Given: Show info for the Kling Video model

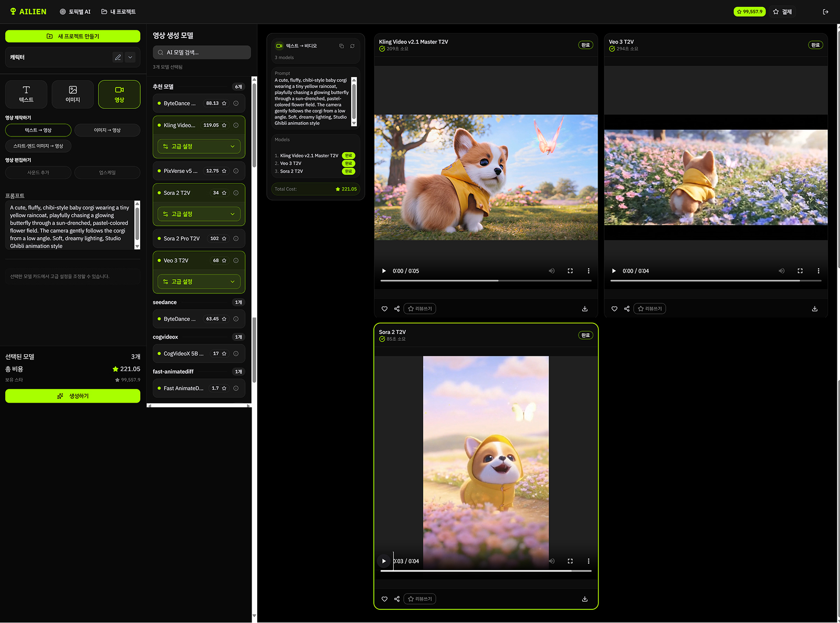Looking at the screenshot, I should tap(236, 125).
